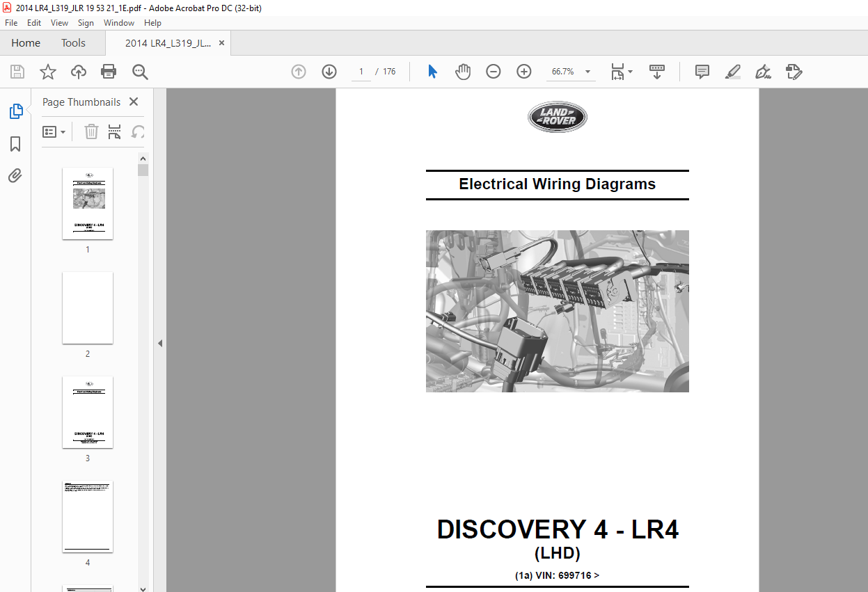The height and width of the screenshot is (592, 868).
Task: Open thumbnail options dropdown menu
Action: point(54,131)
